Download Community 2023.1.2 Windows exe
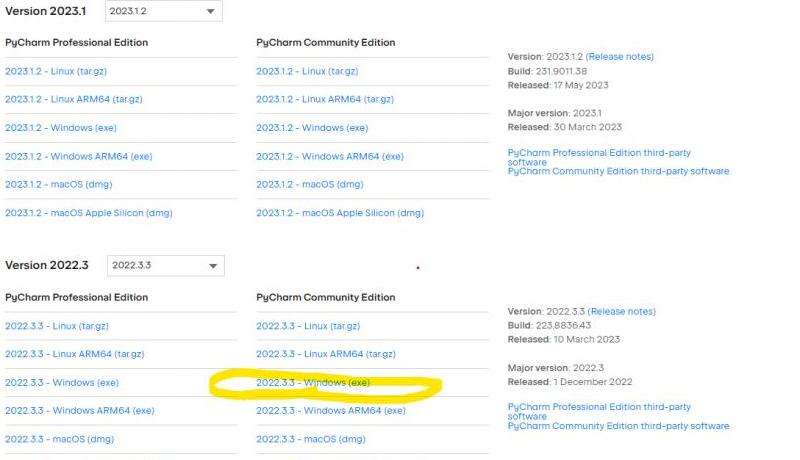This screenshot has height=460, width=800. (x=312, y=128)
